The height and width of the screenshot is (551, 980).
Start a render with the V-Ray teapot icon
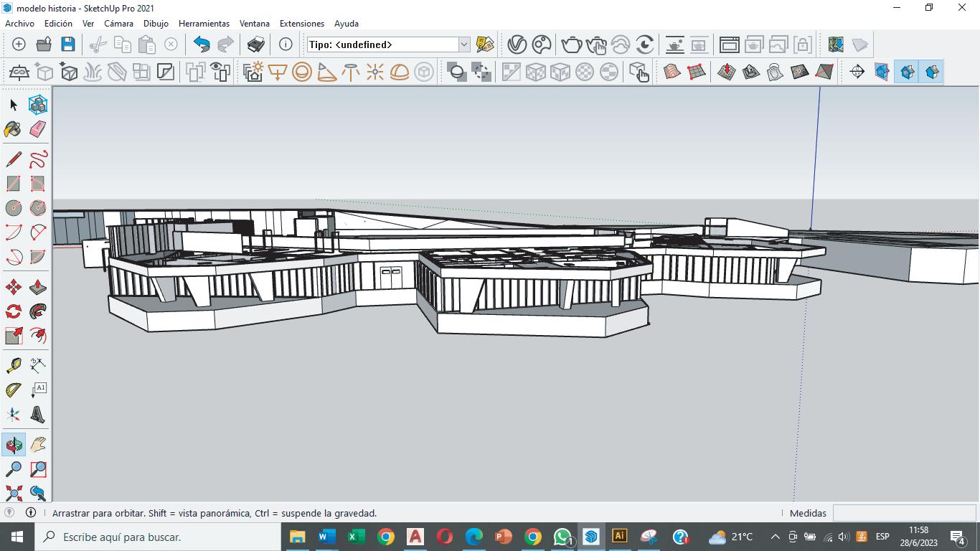pyautogui.click(x=571, y=44)
